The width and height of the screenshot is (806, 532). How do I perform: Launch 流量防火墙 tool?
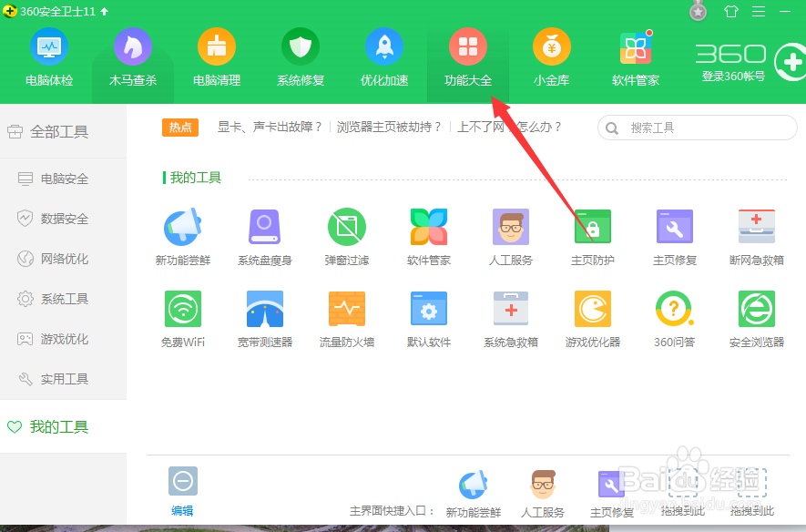coord(347,319)
